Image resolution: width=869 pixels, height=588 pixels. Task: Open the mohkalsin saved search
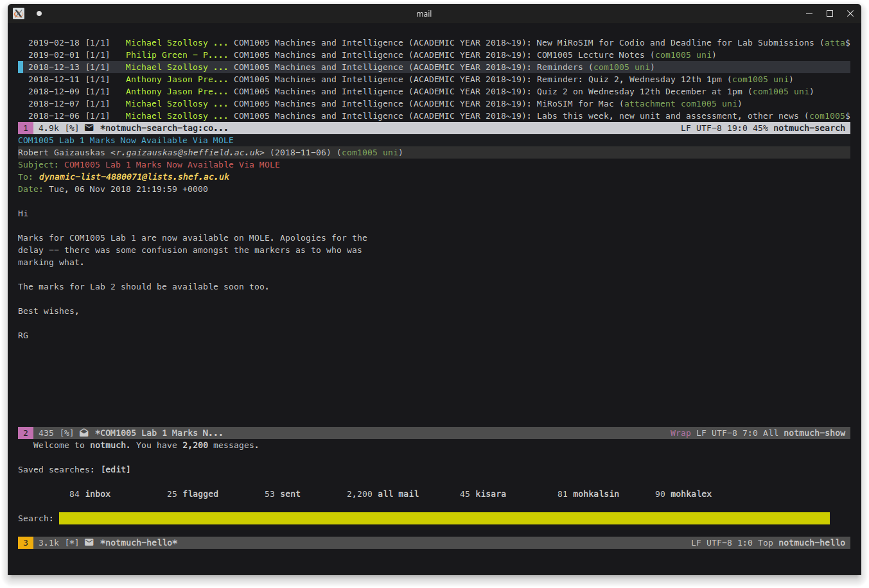595,494
